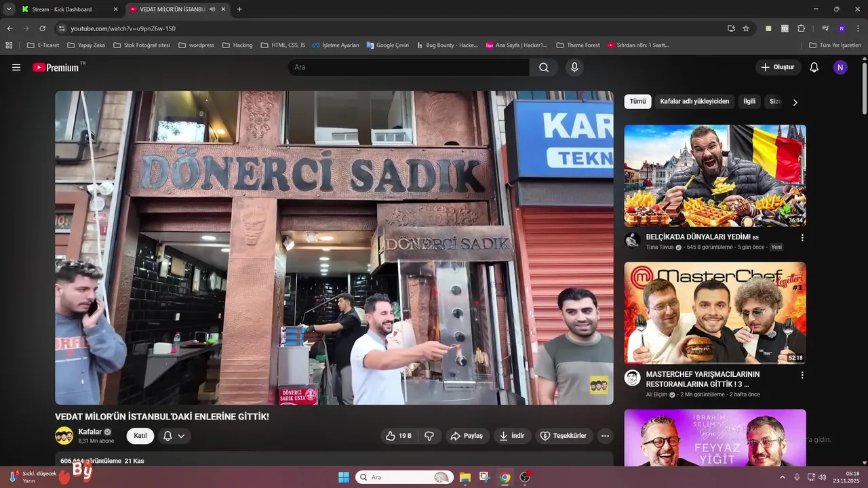The height and width of the screenshot is (488, 868).
Task: Click the Katıl membership button
Action: click(140, 436)
